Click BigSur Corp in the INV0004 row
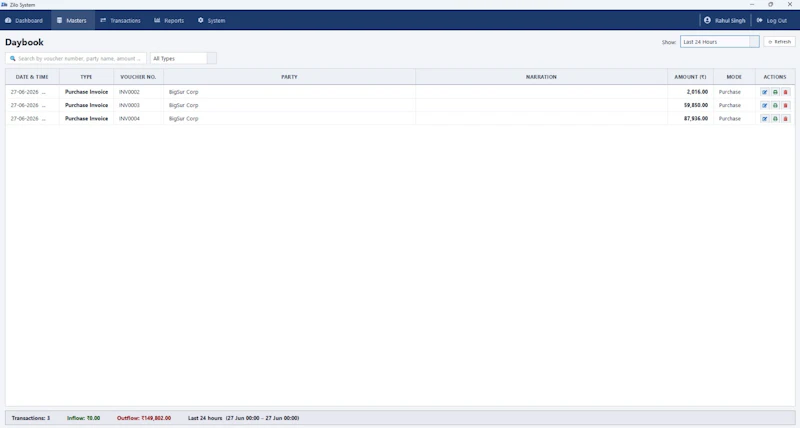 coord(184,118)
